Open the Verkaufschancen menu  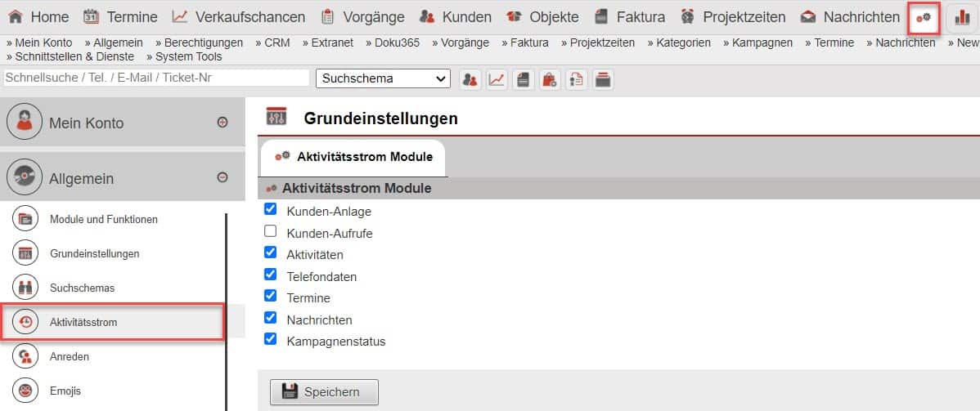(x=238, y=17)
